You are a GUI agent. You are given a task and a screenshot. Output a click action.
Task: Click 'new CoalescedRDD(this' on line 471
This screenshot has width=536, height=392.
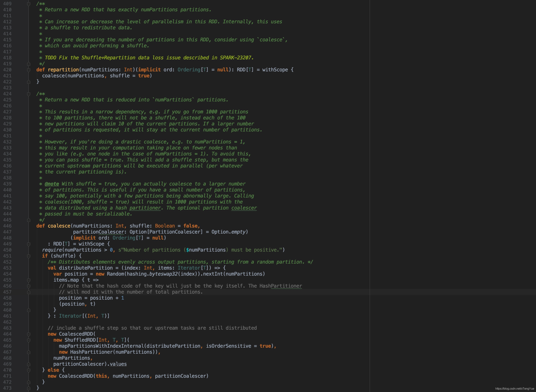tap(77, 376)
